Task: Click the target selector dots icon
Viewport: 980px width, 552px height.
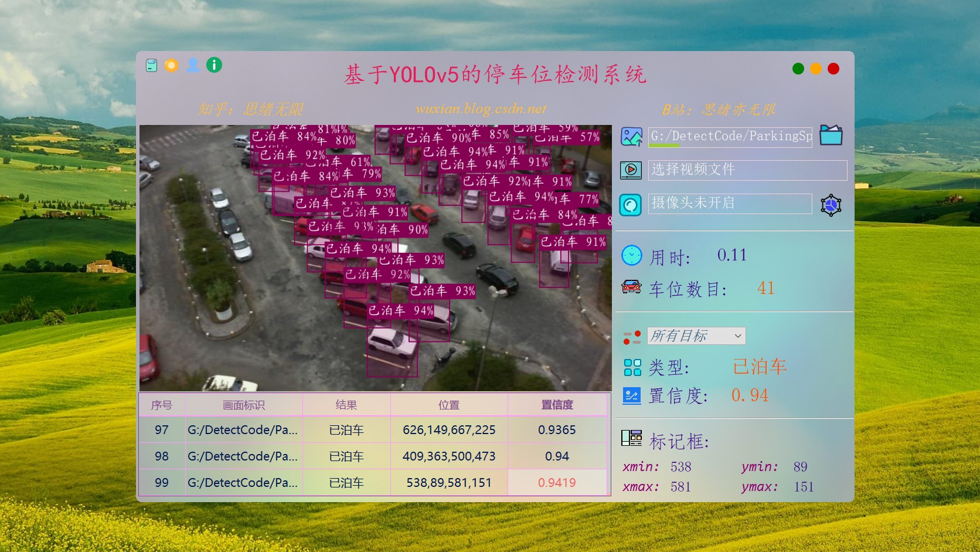Action: (x=631, y=337)
